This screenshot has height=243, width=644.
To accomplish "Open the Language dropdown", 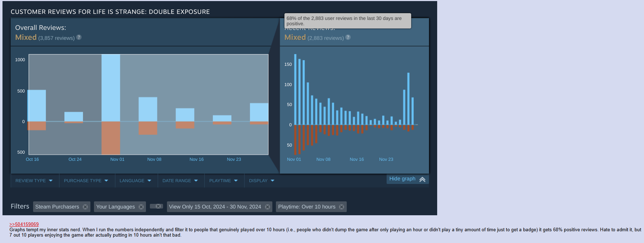I will click(x=136, y=181).
